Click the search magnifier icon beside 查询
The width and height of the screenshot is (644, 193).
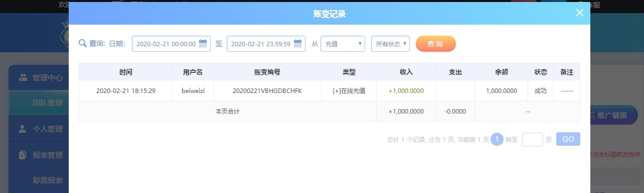pyautogui.click(x=83, y=44)
